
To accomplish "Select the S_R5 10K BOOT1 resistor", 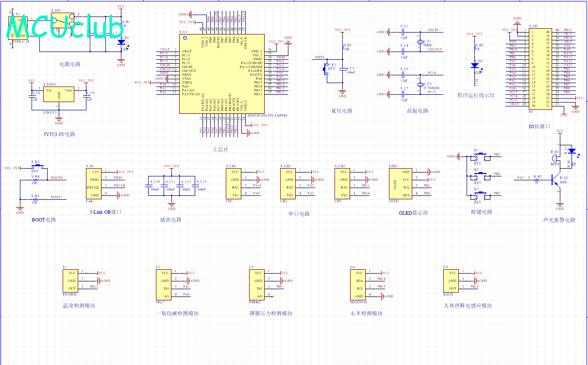I will (35, 199).
